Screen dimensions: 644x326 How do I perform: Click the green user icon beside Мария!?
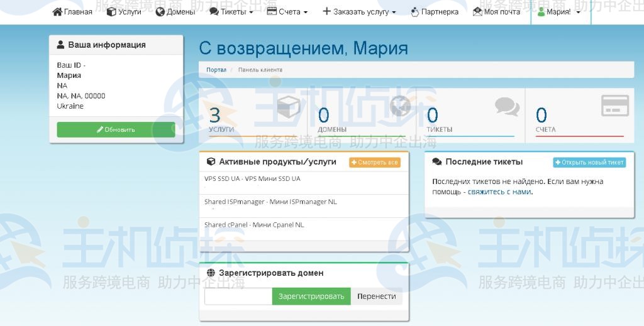tap(541, 12)
